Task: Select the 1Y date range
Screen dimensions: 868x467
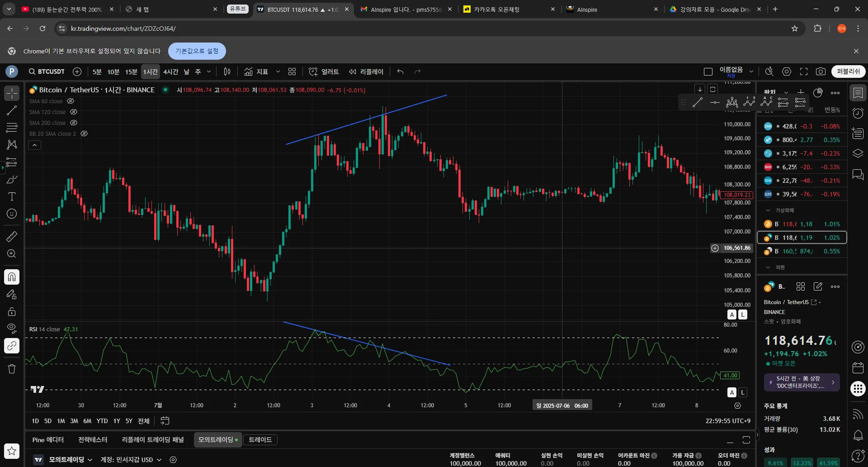Action: point(117,421)
